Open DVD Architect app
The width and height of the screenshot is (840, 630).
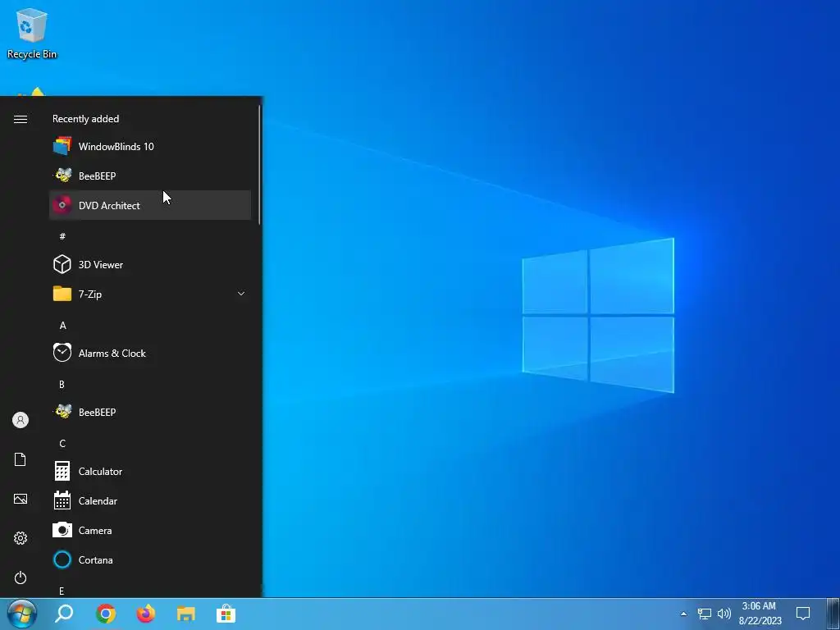click(150, 205)
